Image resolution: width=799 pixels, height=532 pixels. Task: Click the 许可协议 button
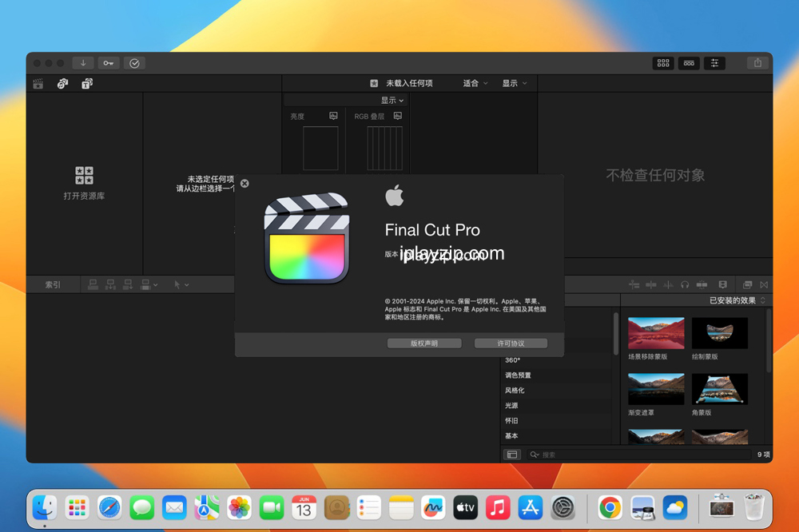[x=511, y=343]
